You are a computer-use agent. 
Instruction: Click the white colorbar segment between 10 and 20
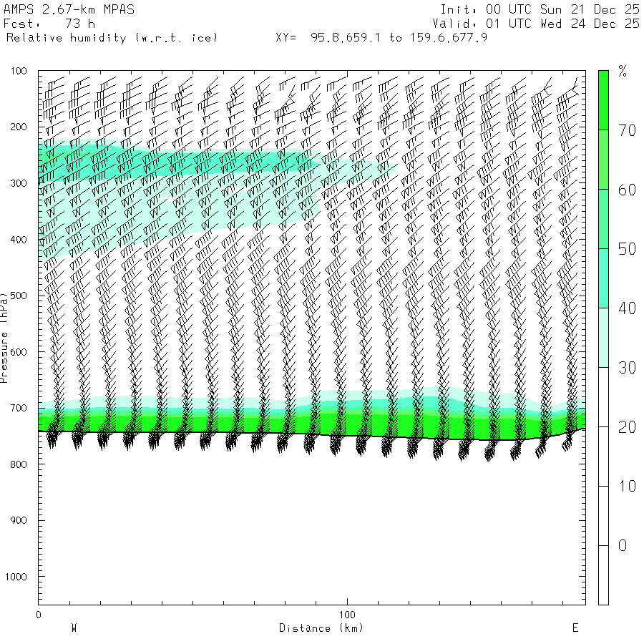[x=603, y=457]
